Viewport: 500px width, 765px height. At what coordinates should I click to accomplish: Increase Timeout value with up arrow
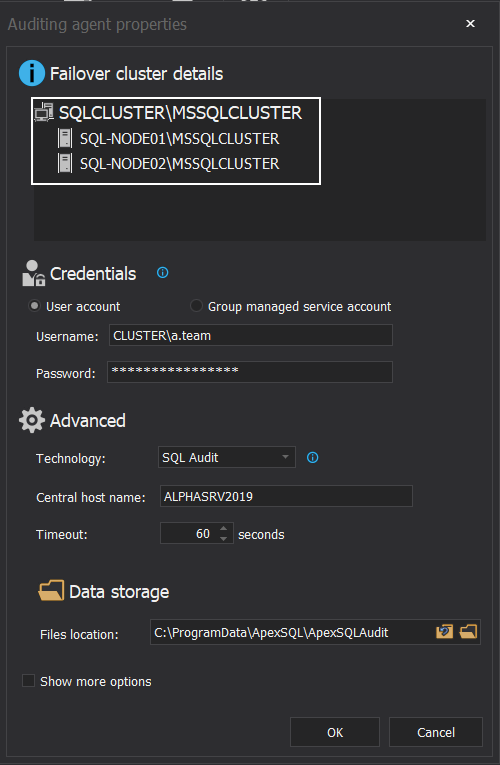coord(223,528)
